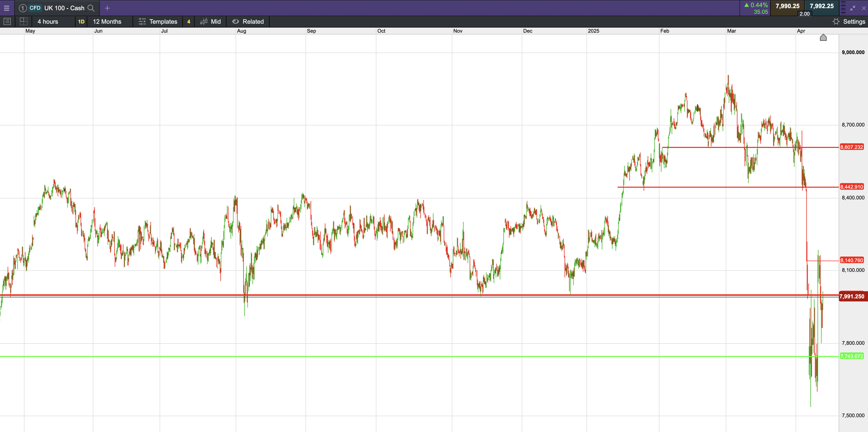Click the buy price 7,992.25 button
Screen dimensions: 868x432
[x=822, y=6]
